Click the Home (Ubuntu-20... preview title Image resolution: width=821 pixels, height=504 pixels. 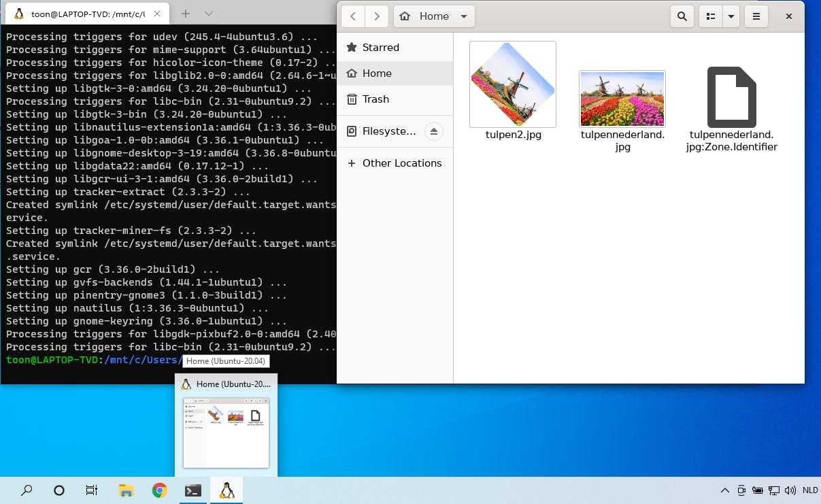coord(233,384)
